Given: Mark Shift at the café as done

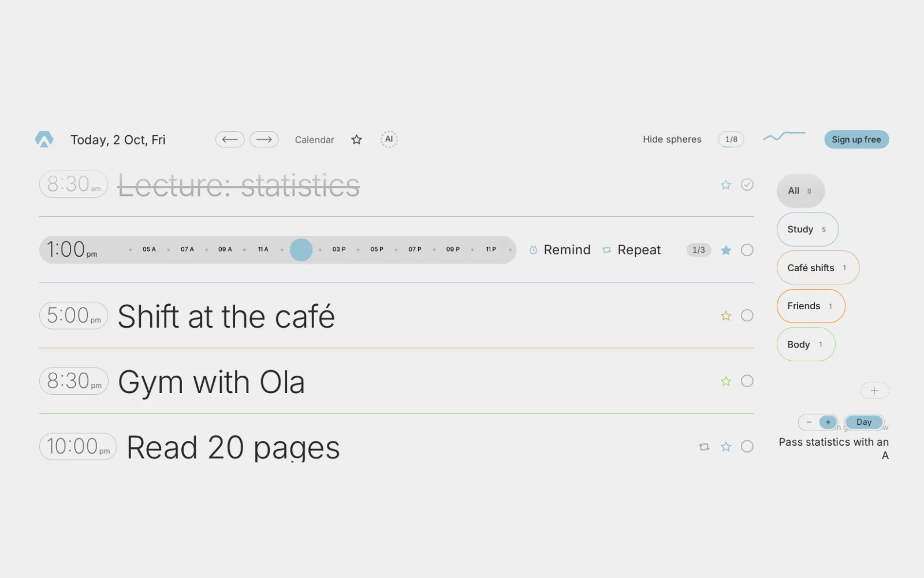Looking at the screenshot, I should coord(747,316).
